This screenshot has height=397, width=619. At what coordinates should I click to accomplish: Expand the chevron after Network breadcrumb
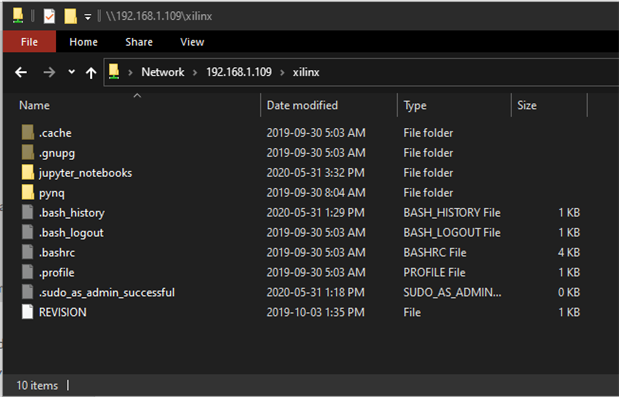195,73
